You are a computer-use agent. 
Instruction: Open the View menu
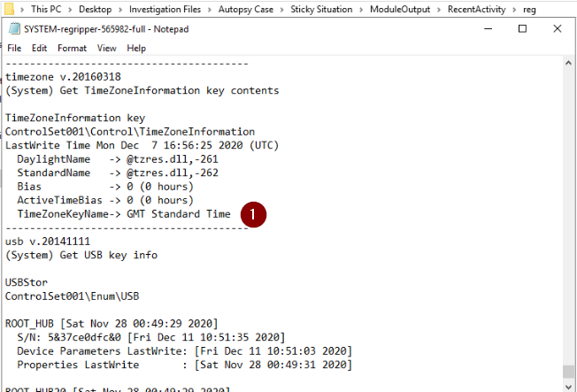pos(107,48)
